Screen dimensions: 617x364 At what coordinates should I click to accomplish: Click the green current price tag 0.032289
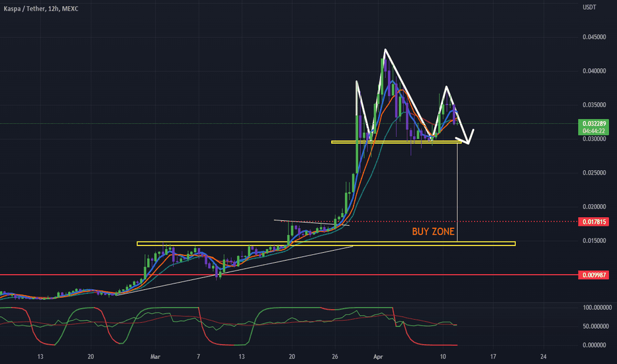(x=594, y=124)
